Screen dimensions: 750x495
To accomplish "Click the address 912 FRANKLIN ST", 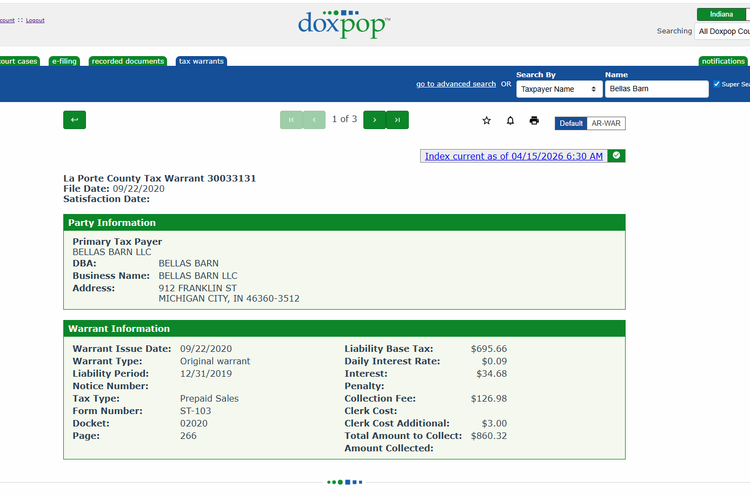I will click(x=198, y=288).
